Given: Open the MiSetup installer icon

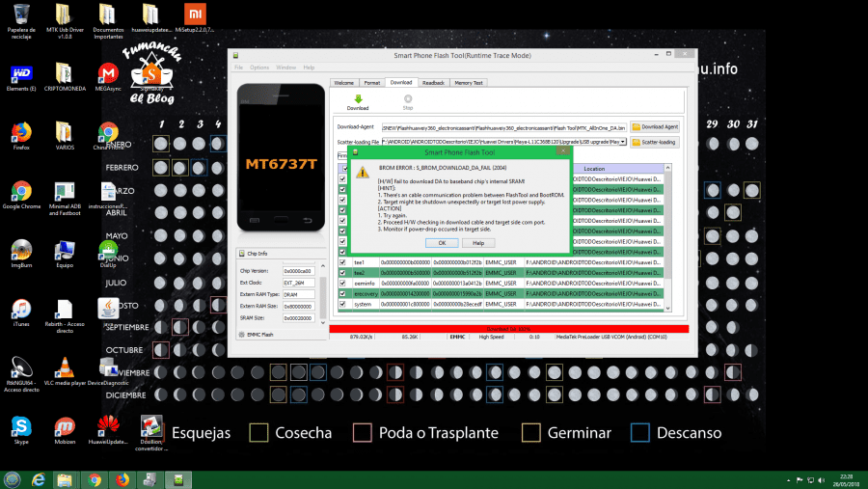Looking at the screenshot, I should (x=195, y=18).
